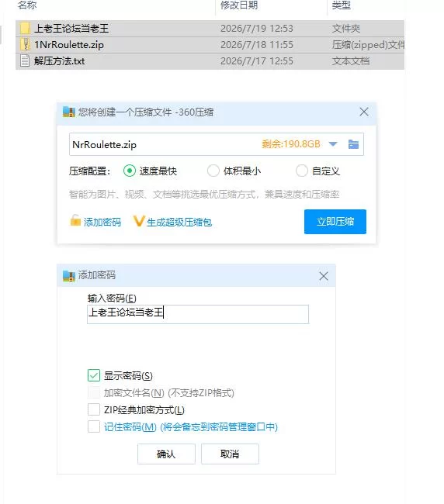444x504 pixels.
Task: Tick the 记住密码 checkbox
Action: tap(94, 426)
